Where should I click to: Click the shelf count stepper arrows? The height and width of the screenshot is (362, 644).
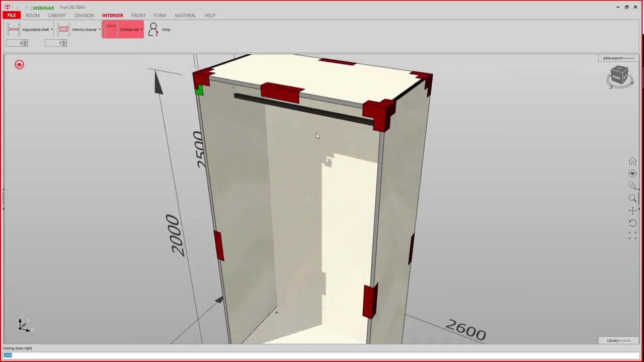click(25, 43)
